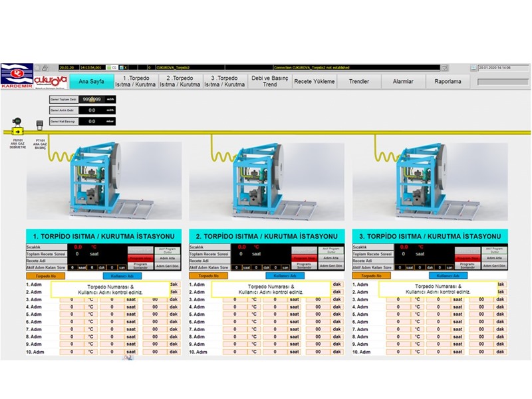532x399 pixels.
Task: Click the CG icon in the alarm line
Action: coord(112,68)
